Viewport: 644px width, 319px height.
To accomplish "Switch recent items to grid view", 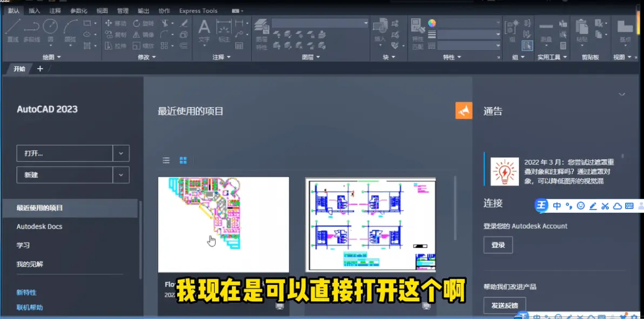I will (183, 160).
